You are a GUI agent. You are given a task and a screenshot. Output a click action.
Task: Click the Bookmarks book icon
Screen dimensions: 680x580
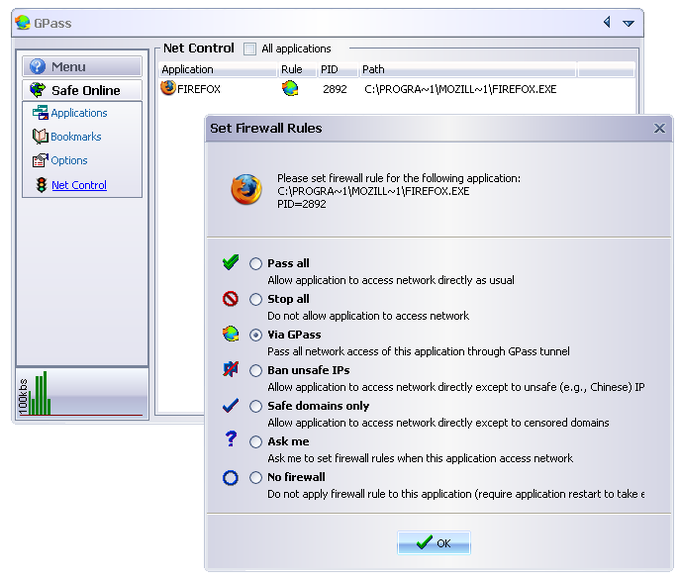tap(40, 136)
